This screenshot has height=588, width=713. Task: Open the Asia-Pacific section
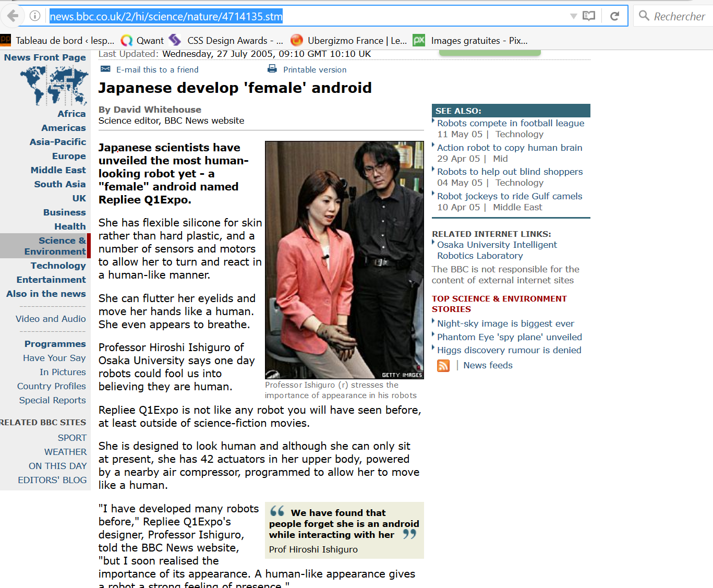[x=58, y=142]
